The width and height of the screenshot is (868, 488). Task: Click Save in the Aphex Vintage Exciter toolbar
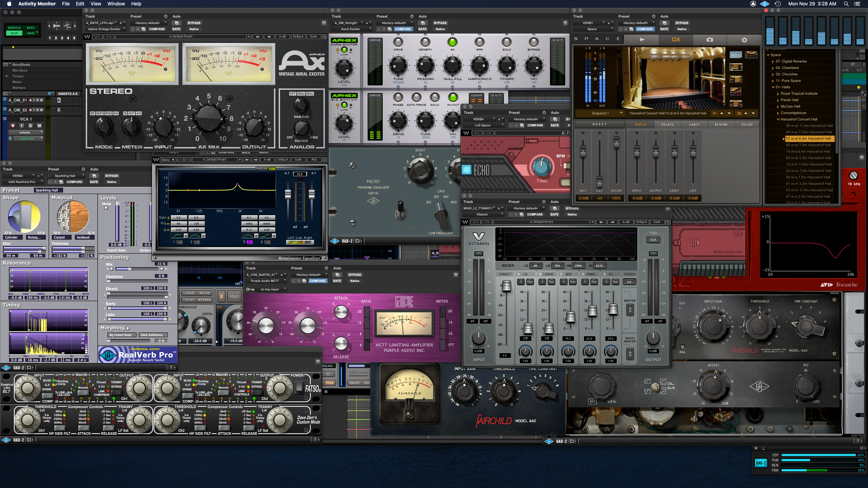click(313, 37)
